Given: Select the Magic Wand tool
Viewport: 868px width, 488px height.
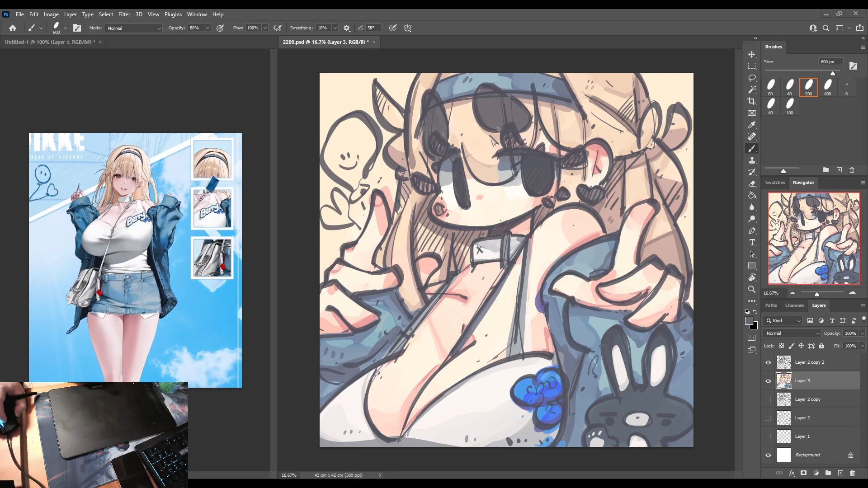Looking at the screenshot, I should (752, 89).
